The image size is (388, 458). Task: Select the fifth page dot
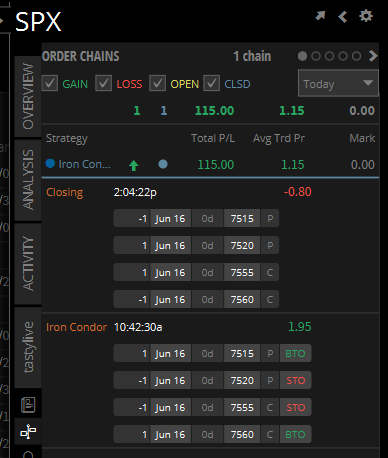click(x=356, y=56)
